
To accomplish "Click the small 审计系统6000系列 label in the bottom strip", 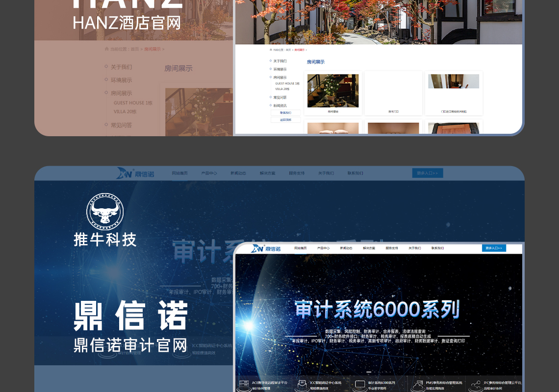I will pyautogui.click(x=381, y=383).
